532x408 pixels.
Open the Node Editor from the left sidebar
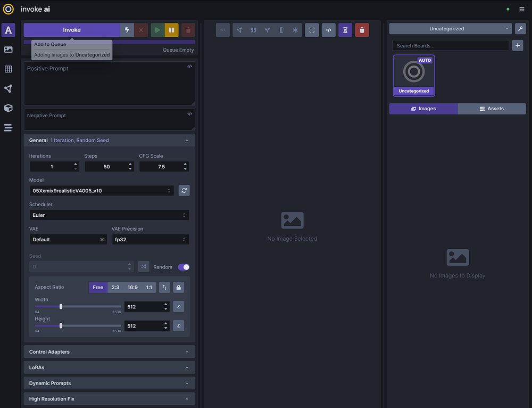pos(8,88)
